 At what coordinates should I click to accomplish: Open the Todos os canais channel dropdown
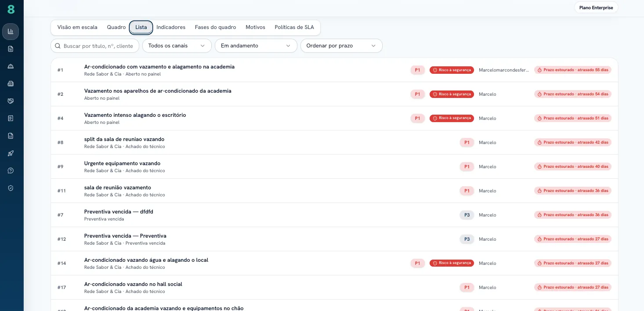point(177,46)
